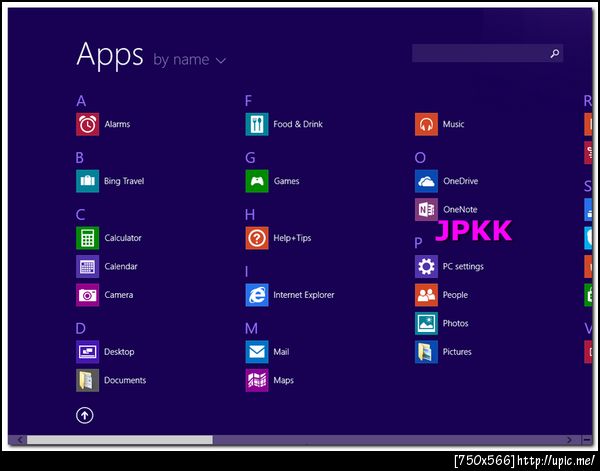This screenshot has width=600, height=471.
Task: Click the 'PC settings' label
Action: (x=463, y=267)
